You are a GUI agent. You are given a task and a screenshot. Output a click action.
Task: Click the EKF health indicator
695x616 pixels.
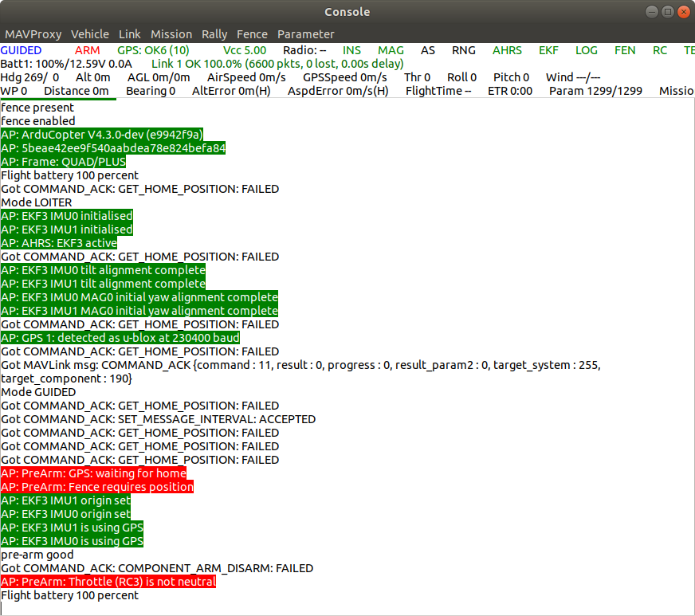[x=548, y=50]
